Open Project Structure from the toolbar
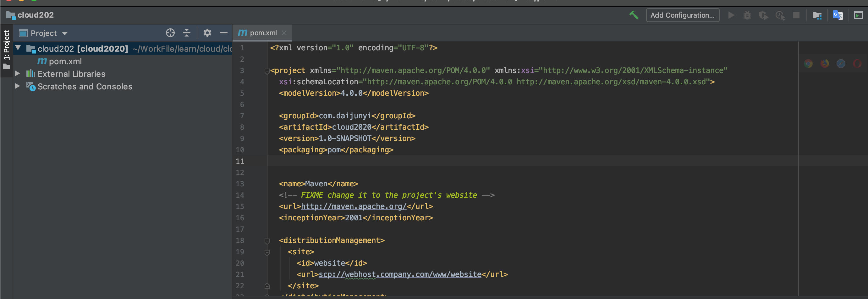Image resolution: width=868 pixels, height=299 pixels. 817,15
